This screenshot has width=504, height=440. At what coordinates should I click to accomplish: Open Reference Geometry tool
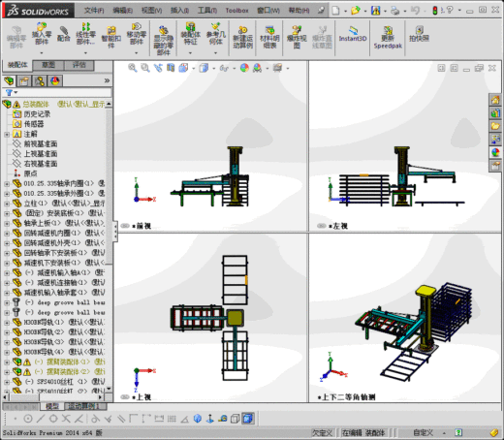tap(215, 34)
